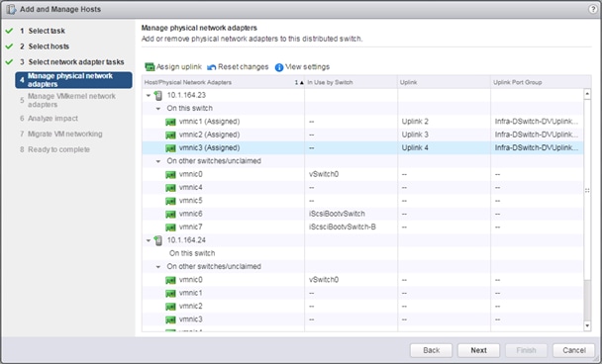
Task: Click the Reset changes label
Action: pos(243,66)
